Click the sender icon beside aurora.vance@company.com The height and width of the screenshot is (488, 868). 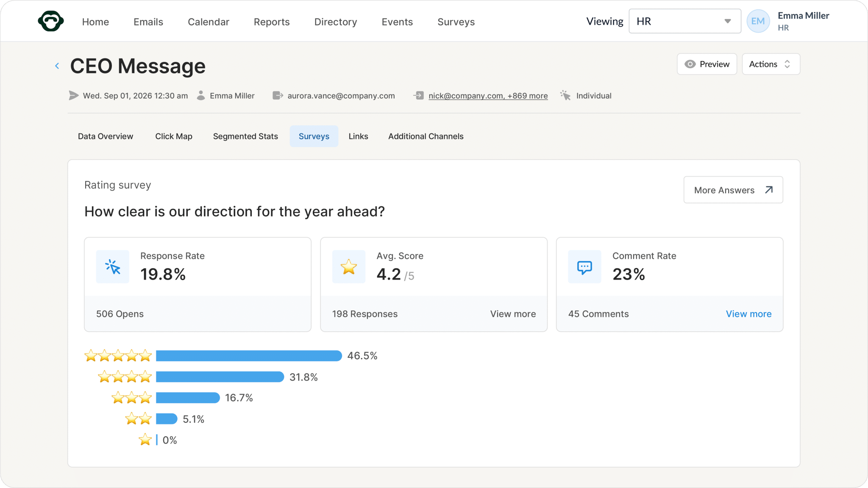click(x=278, y=96)
